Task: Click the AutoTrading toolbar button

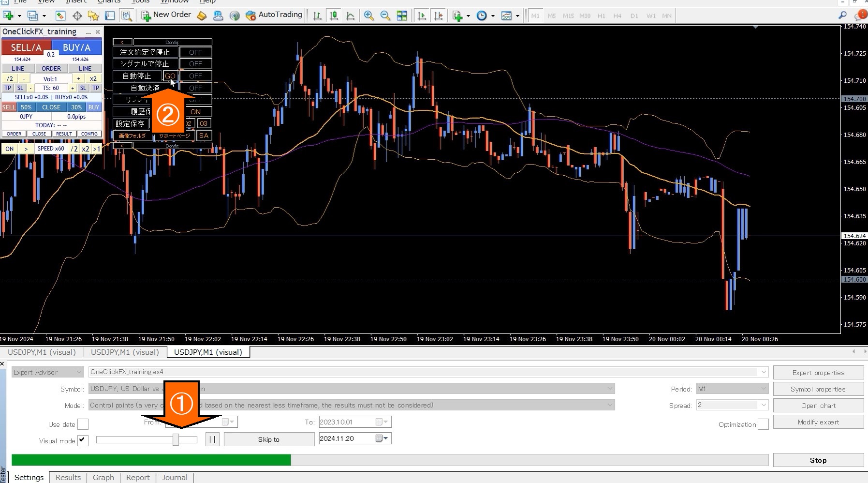Action: 274,15
